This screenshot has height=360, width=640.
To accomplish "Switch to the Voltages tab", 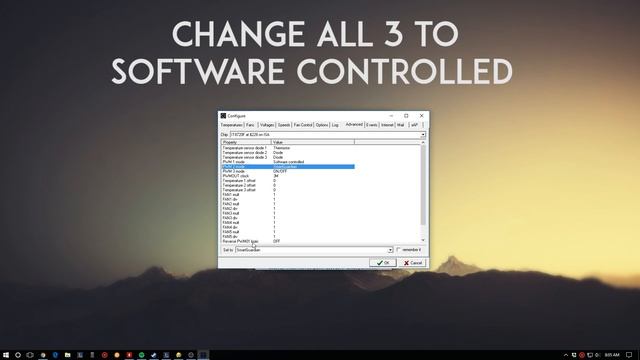I will click(267, 125).
